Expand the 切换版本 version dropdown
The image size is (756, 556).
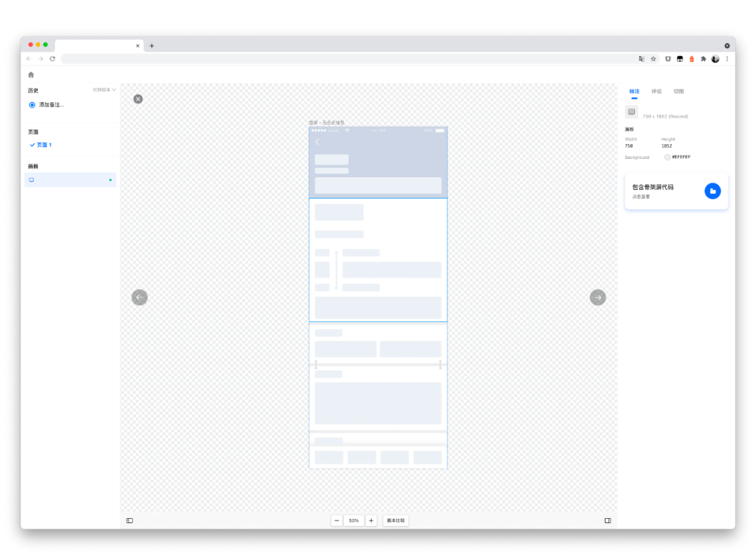(x=104, y=90)
